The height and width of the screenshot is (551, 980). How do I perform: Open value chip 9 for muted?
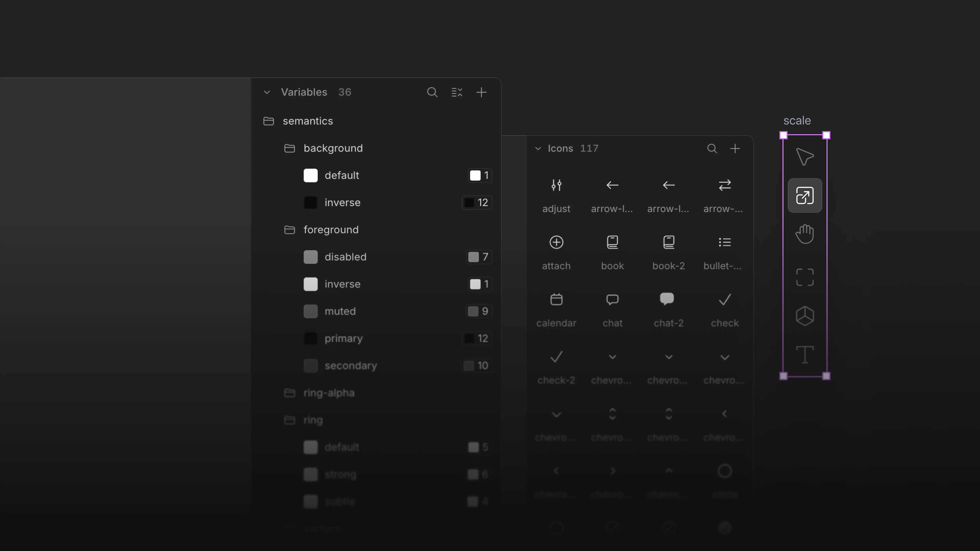pyautogui.click(x=479, y=311)
